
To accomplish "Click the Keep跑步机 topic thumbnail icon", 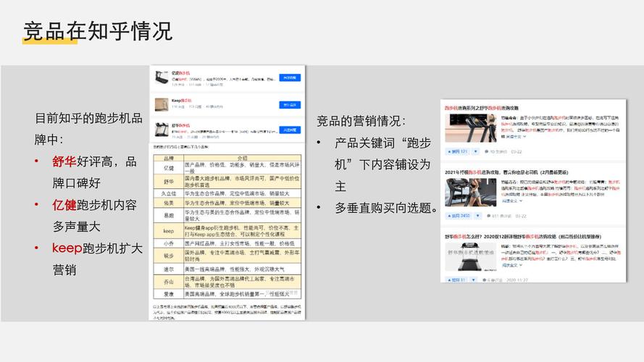I will click(162, 104).
